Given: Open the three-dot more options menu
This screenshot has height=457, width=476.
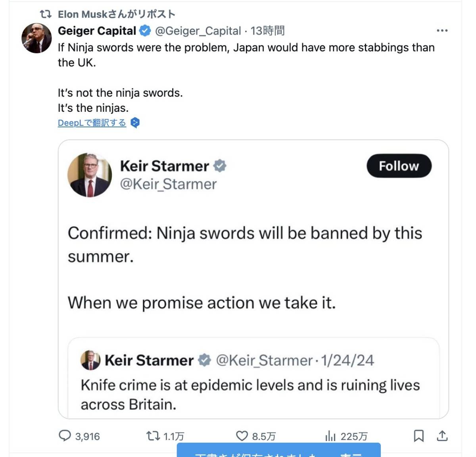Looking at the screenshot, I should click(x=442, y=31).
